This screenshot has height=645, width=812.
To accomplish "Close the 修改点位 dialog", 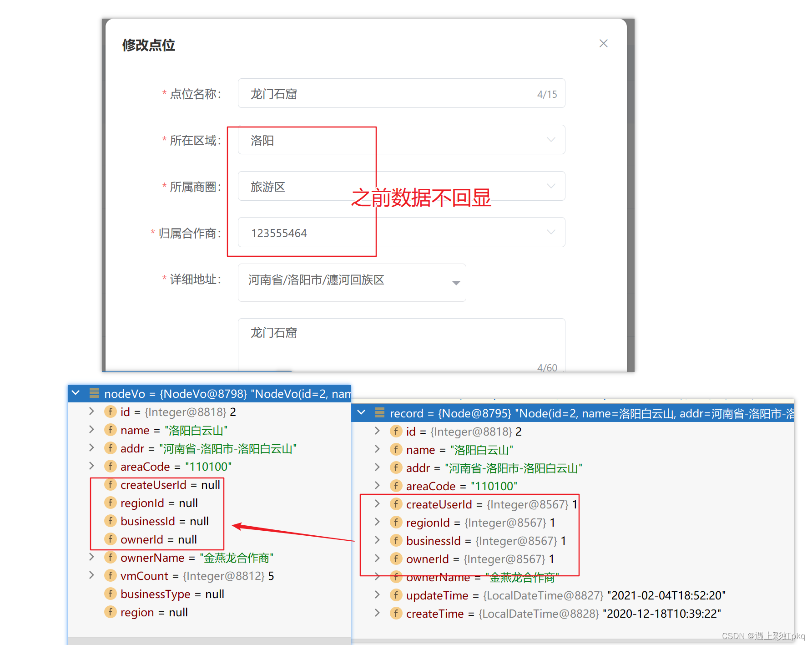I will click(x=603, y=43).
